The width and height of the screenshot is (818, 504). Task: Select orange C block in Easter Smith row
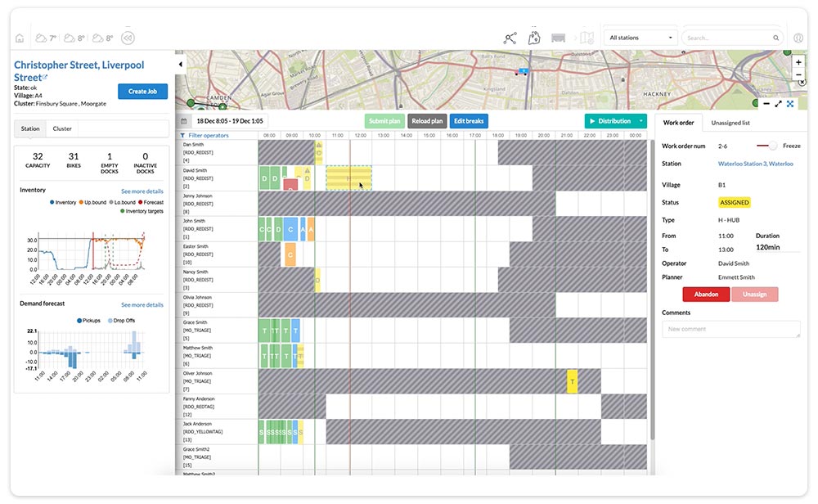290,255
